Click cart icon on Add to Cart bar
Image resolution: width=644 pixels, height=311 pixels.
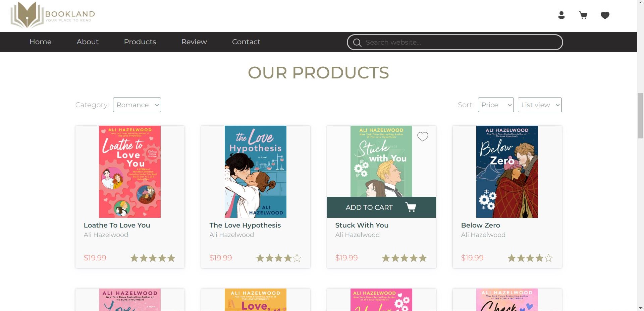[x=411, y=207]
